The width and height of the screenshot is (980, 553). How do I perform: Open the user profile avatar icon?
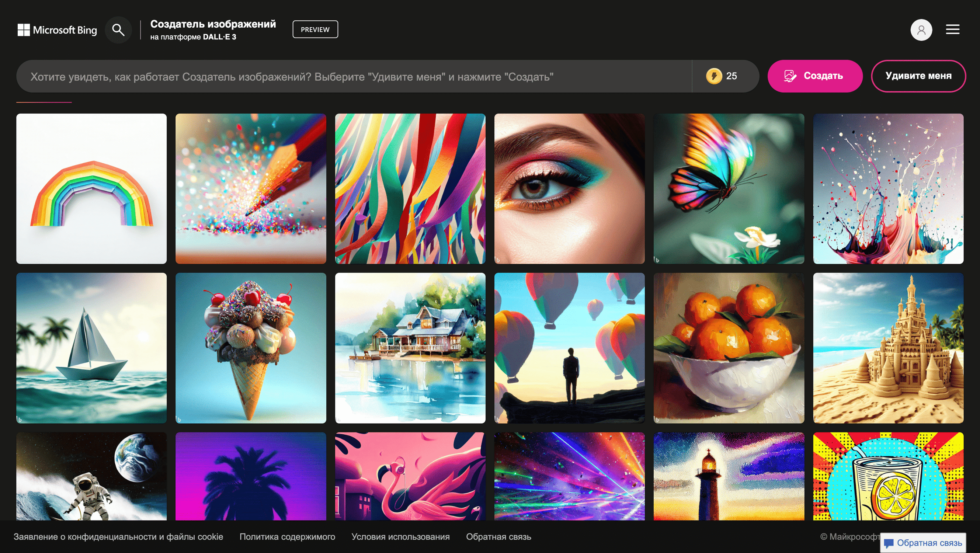point(921,29)
